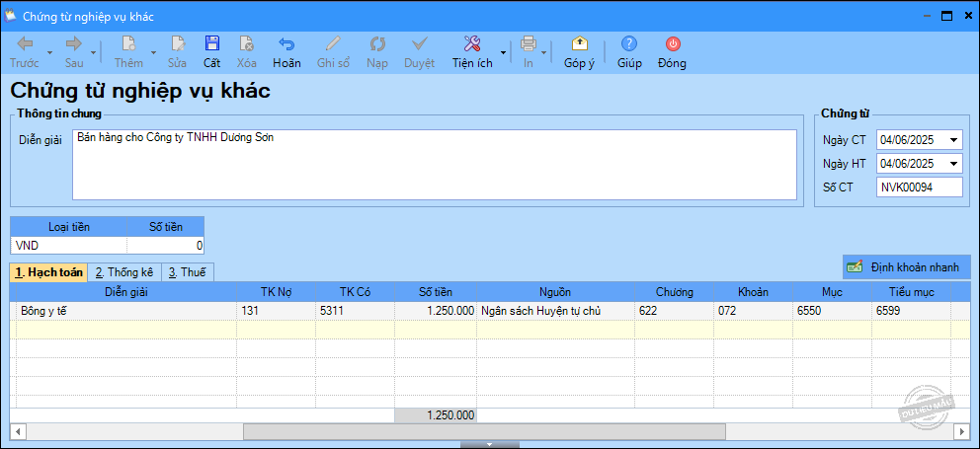980x449 pixels.
Task: Minimize the Chứng từ nghiệp vụ khác window
Action: coord(927,17)
